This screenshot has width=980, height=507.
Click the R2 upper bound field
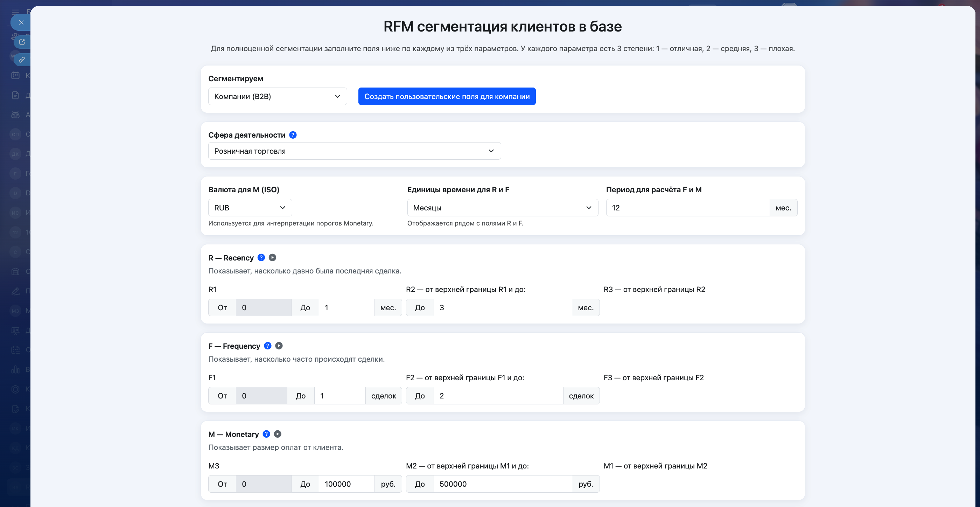pos(502,307)
